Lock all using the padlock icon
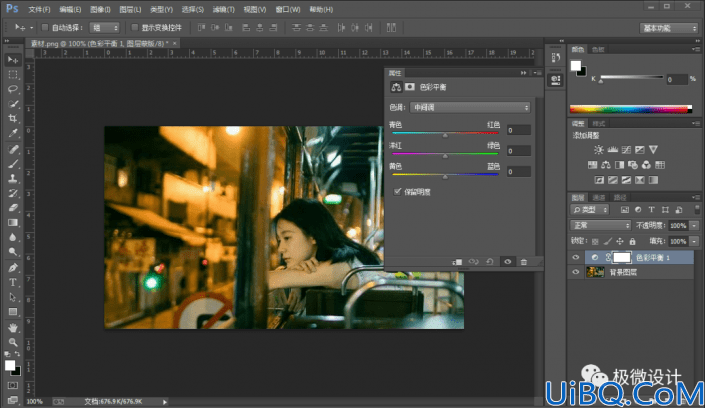This screenshot has width=705, height=408. [x=632, y=241]
